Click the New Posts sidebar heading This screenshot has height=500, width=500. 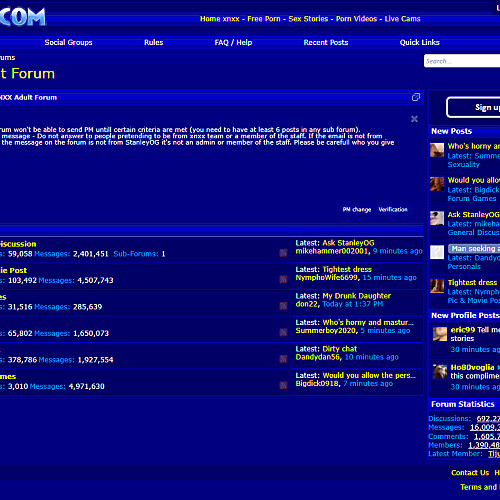coord(451,131)
